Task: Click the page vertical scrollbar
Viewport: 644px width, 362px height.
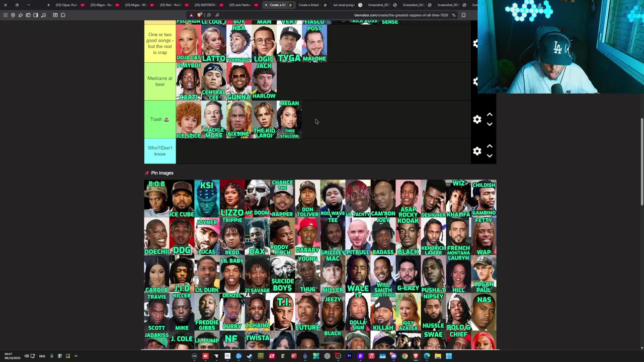Action: click(x=642, y=162)
